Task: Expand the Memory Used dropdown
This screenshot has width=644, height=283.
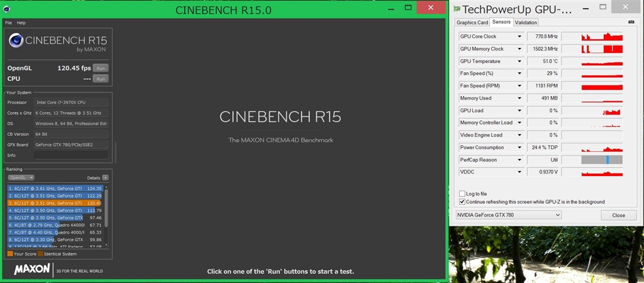Action: pos(519,98)
